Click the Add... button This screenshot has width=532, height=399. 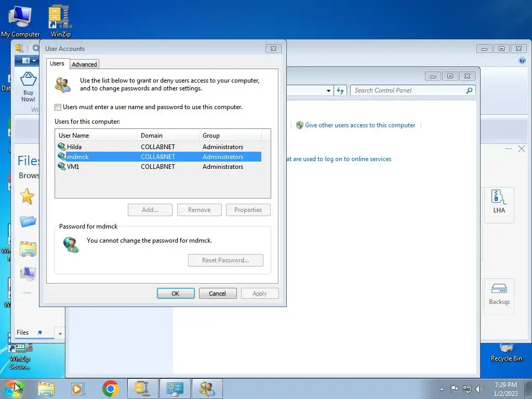(150, 210)
